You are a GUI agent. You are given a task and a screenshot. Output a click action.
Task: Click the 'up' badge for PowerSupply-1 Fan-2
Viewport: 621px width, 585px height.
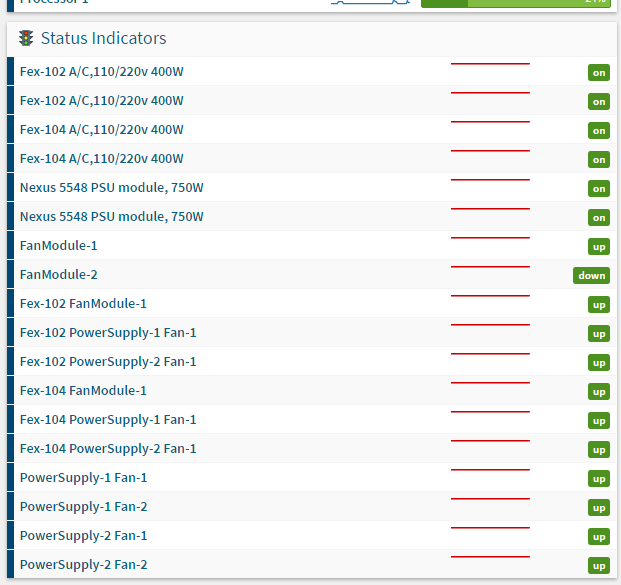pos(599,507)
